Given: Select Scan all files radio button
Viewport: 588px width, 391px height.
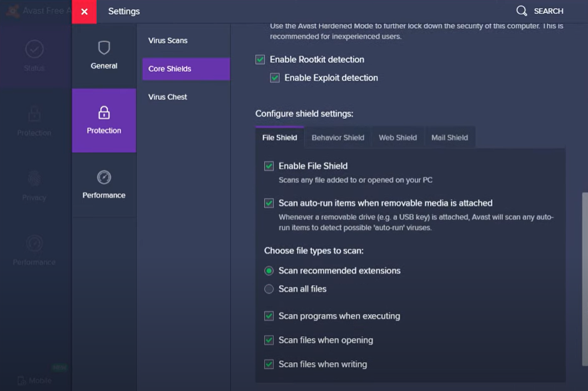Looking at the screenshot, I should (x=269, y=289).
